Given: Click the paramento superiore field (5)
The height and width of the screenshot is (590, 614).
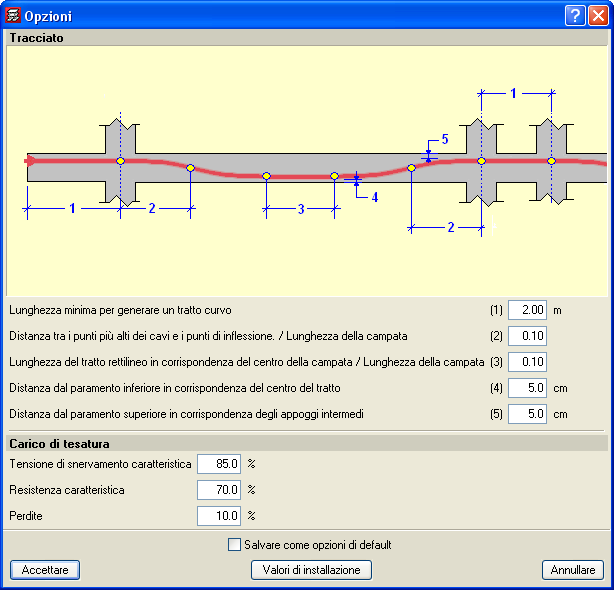Looking at the screenshot, I should click(x=527, y=414).
